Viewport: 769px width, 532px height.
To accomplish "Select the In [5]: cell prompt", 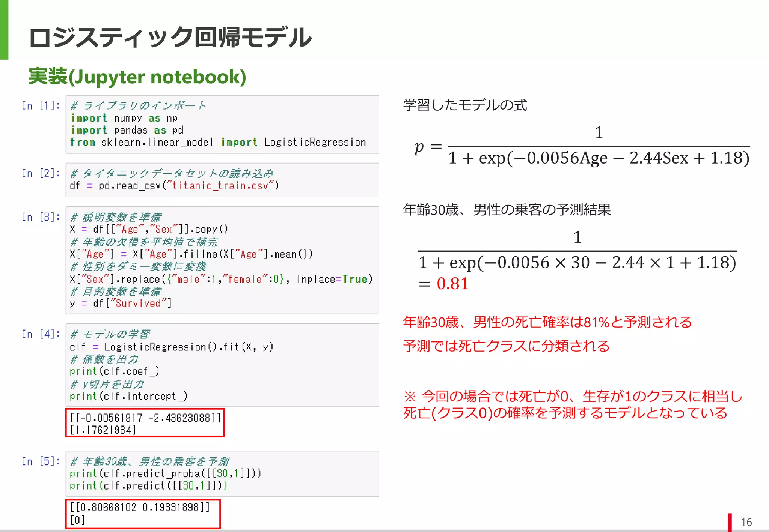I will tap(41, 461).
